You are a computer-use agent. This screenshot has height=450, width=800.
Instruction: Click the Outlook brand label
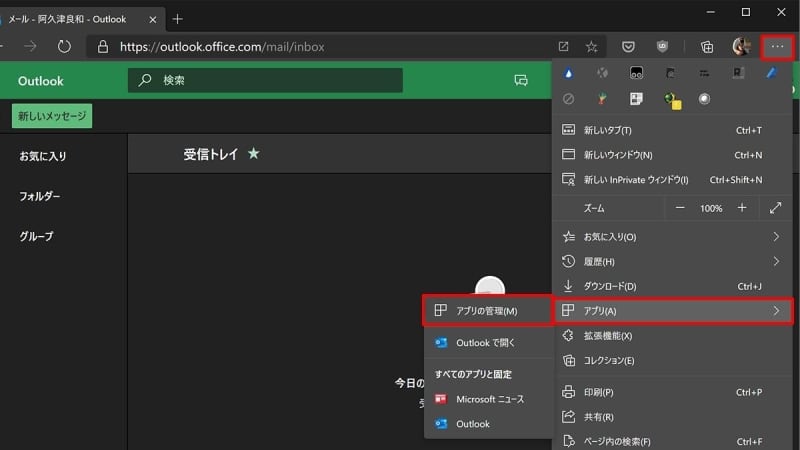click(41, 81)
